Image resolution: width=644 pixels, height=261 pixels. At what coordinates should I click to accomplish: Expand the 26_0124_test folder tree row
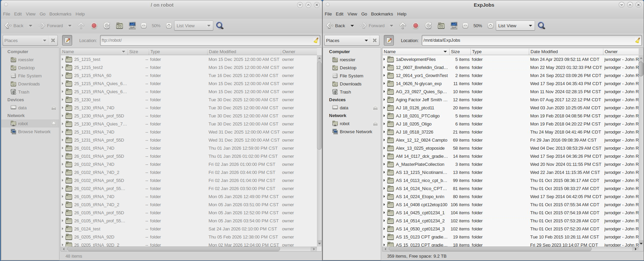(x=63, y=229)
